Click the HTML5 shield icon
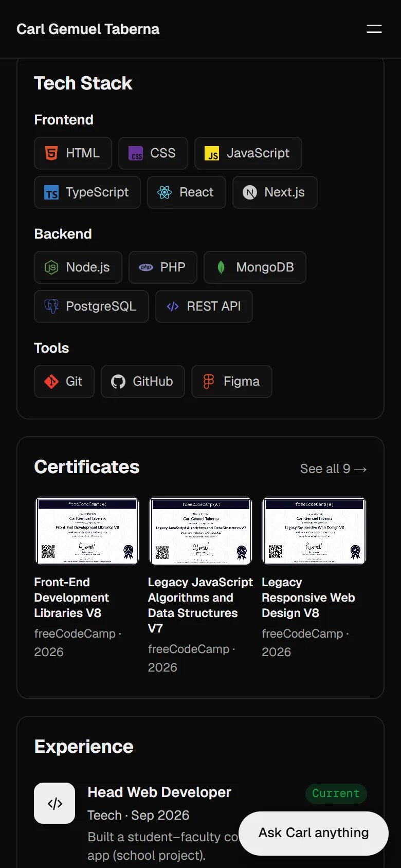The width and height of the screenshot is (401, 868). [51, 153]
